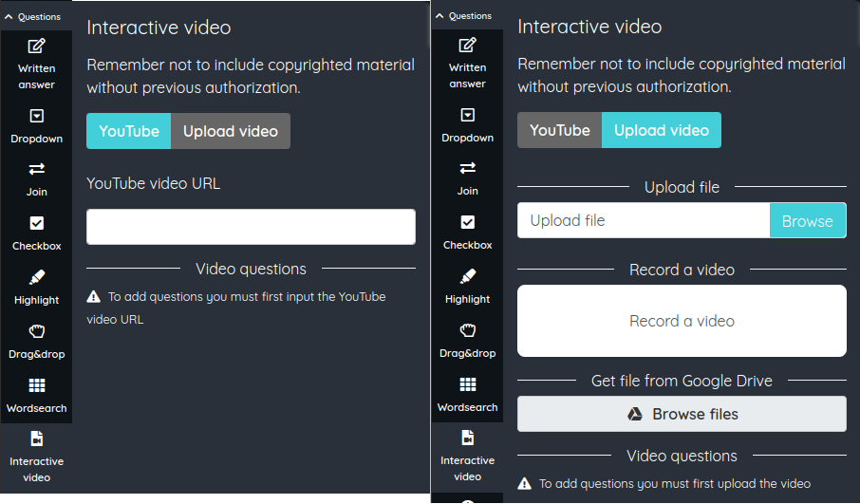
Task: Click 'Record a video' section heading
Action: click(682, 270)
